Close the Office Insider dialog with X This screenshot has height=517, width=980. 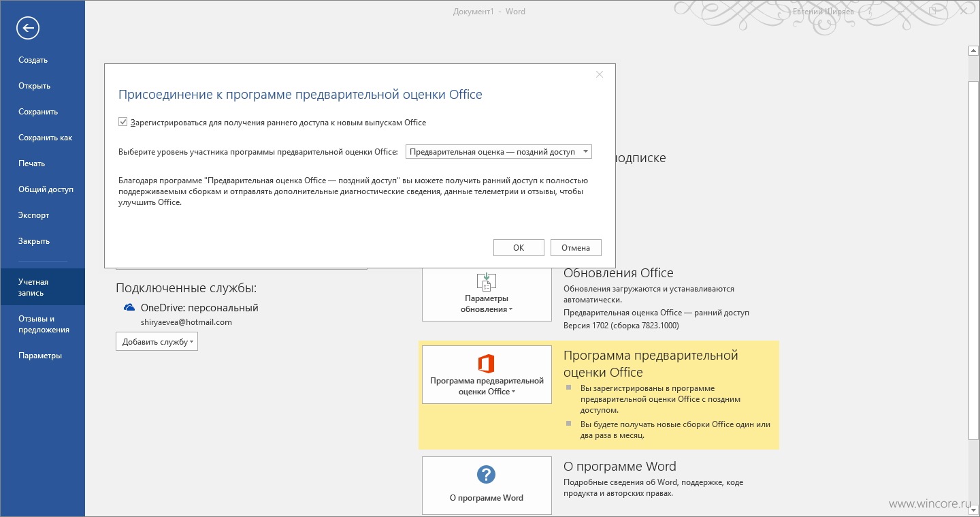click(x=600, y=74)
